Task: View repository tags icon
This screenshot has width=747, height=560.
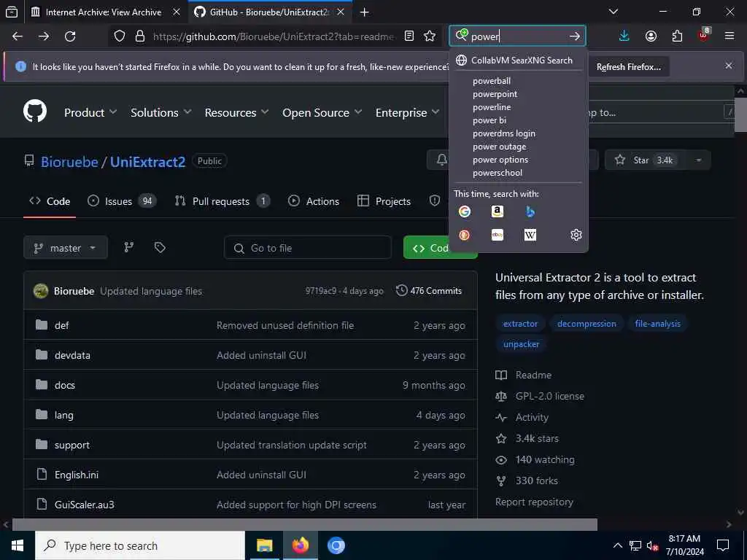Action: 160,247
